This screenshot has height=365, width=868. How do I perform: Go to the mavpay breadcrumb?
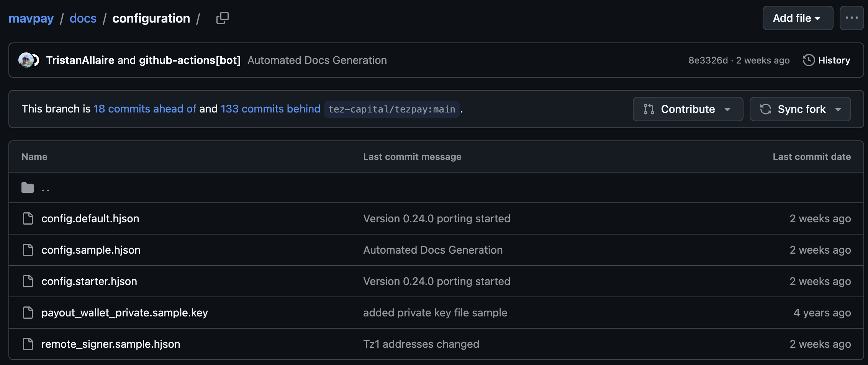[x=31, y=18]
